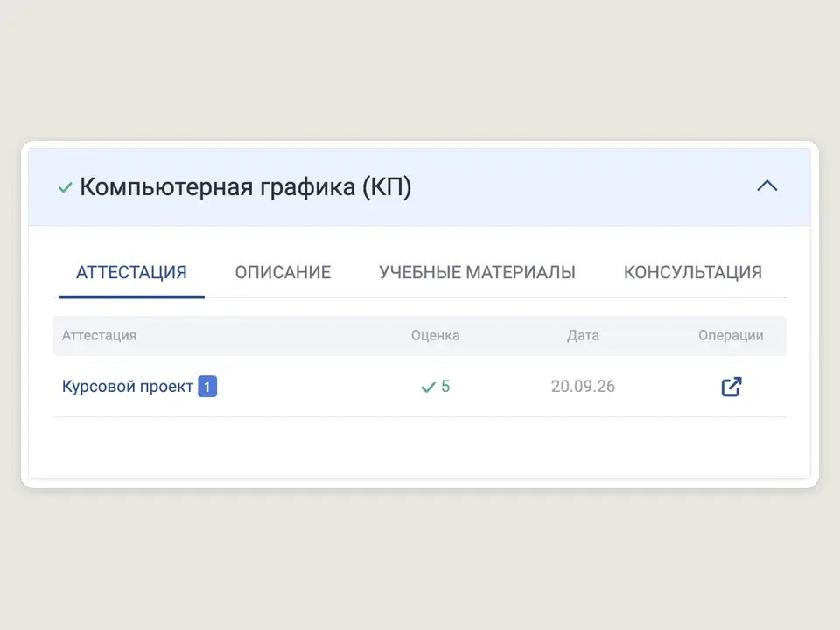Screen dimensions: 840x630
Task: Switch to the Аттестация tab
Action: coord(131,273)
